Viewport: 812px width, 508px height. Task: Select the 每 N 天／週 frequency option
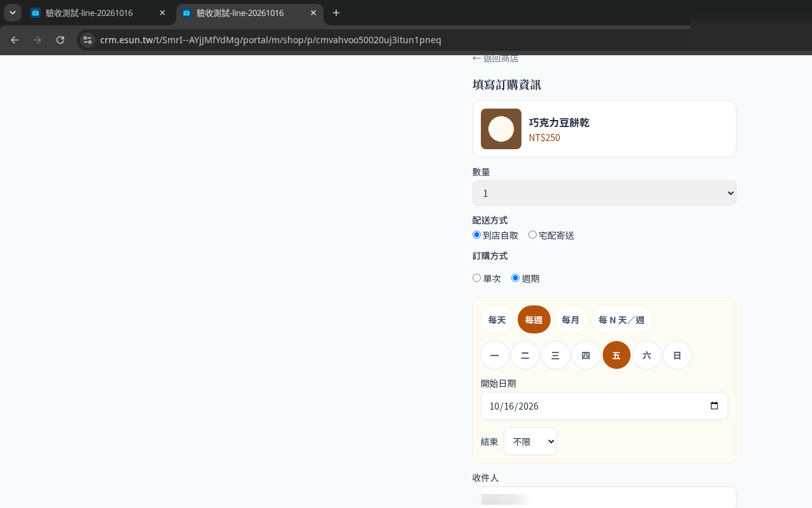tap(622, 319)
